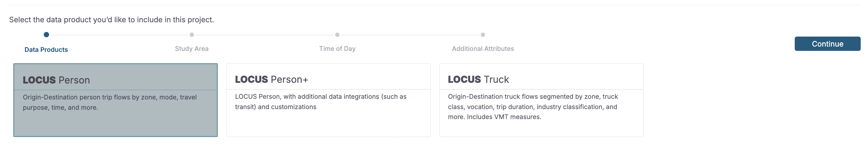Click the Study Area step dot

pyautogui.click(x=192, y=35)
